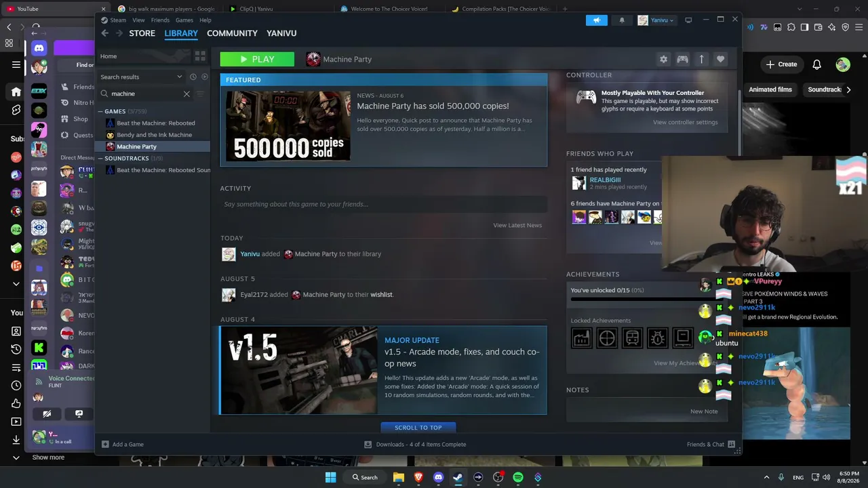Open Steam from the Windows taskbar
The height and width of the screenshot is (488, 868).
click(458, 477)
